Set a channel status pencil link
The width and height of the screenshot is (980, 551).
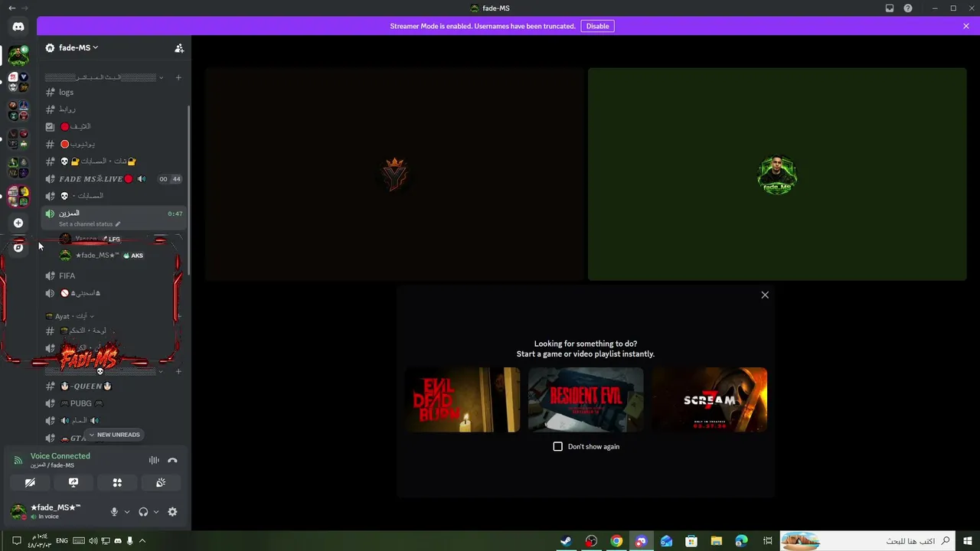click(x=90, y=224)
